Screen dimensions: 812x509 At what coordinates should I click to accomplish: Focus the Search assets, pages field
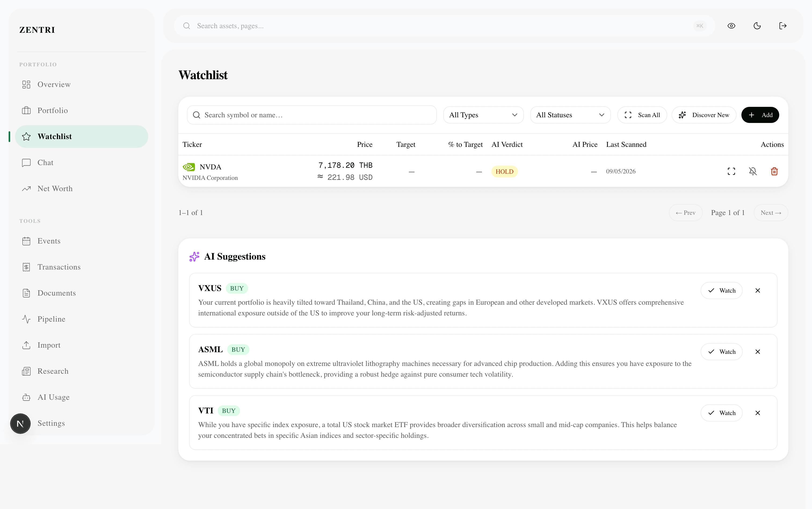pyautogui.click(x=444, y=26)
